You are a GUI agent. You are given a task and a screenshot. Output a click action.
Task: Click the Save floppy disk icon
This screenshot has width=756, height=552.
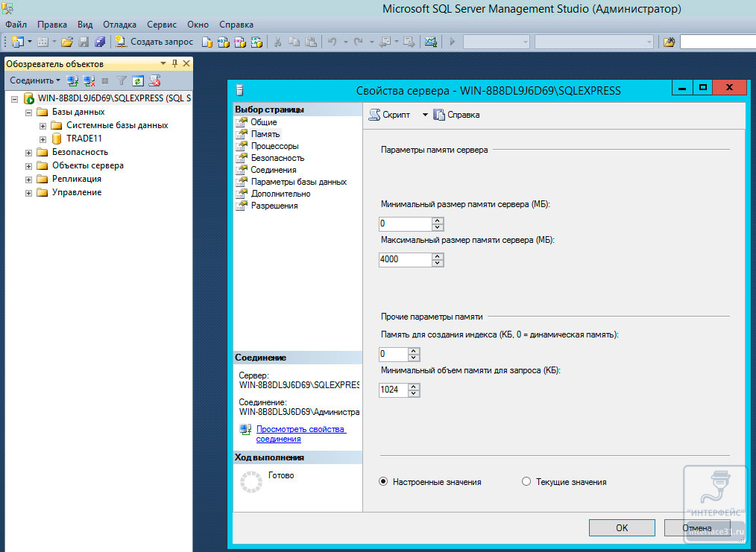84,42
